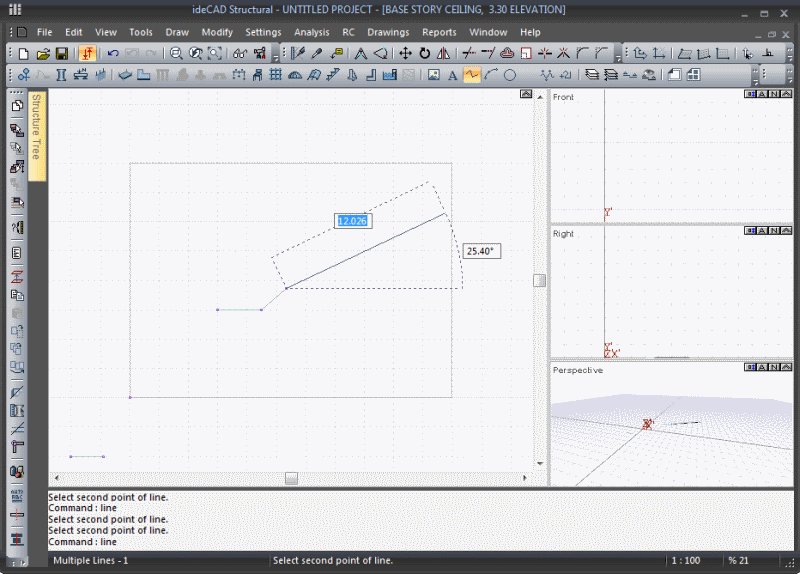Click the 1 : 100 scale in status bar
This screenshot has width=800, height=574.
coord(686,560)
